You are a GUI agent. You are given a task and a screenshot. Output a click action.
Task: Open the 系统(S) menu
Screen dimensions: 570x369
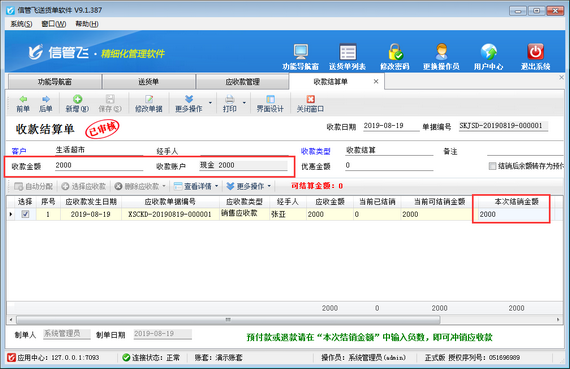pos(21,24)
